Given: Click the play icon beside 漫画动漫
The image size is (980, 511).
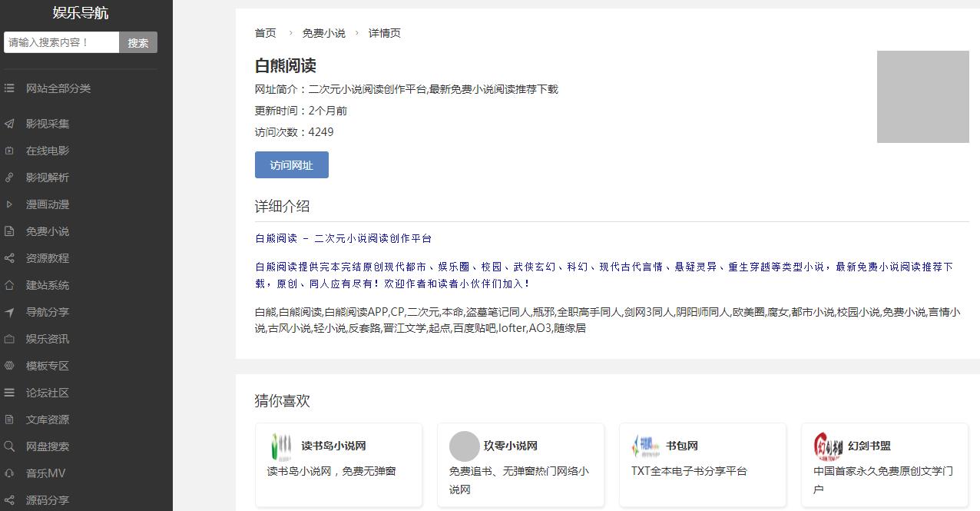Looking at the screenshot, I should click(x=9, y=204).
